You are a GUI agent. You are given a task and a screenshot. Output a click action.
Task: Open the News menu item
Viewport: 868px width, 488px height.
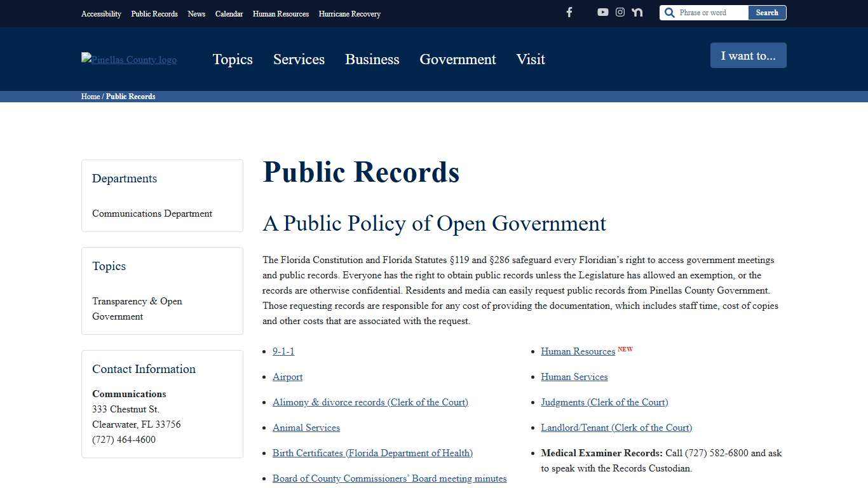(x=196, y=13)
